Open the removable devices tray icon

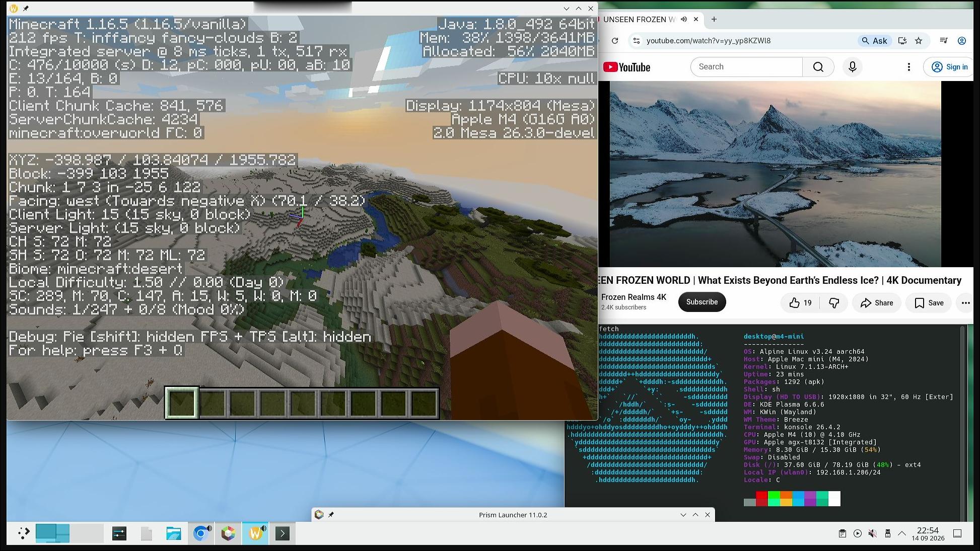[887, 533]
